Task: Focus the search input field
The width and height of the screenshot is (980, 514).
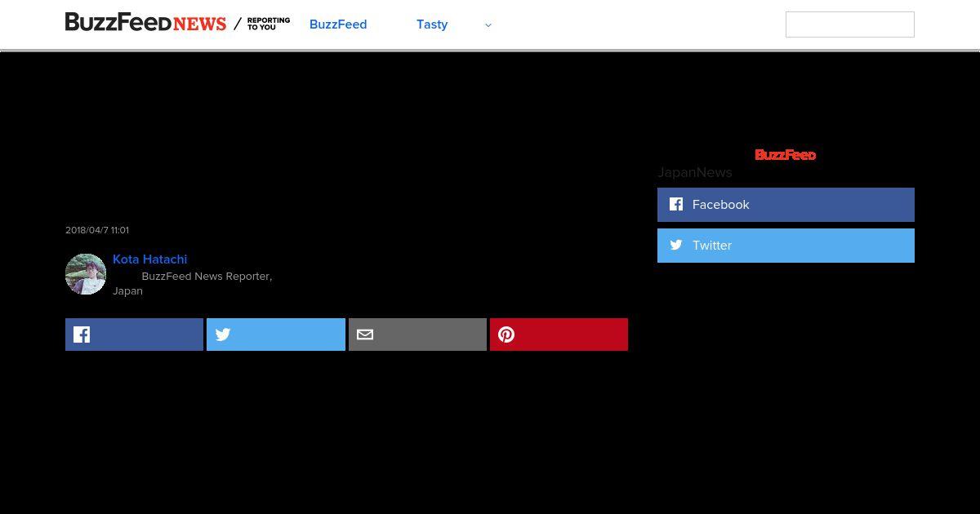Action: point(849,24)
